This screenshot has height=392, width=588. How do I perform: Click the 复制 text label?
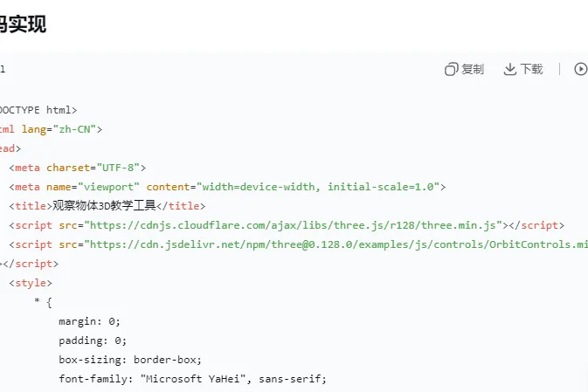pyautogui.click(x=473, y=69)
